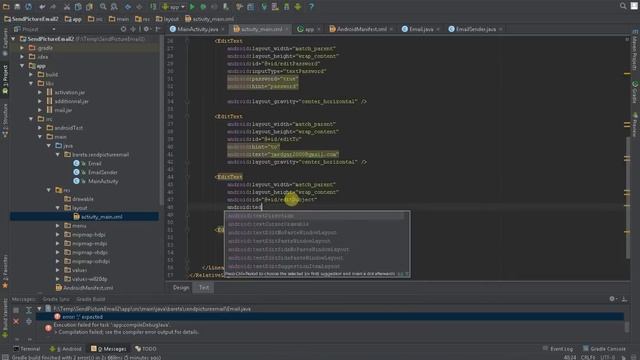Image resolution: width=640 pixels, height=360 pixels.
Task: Click the Gradle Build tab in Messages panel
Action: pyautogui.click(x=91, y=299)
